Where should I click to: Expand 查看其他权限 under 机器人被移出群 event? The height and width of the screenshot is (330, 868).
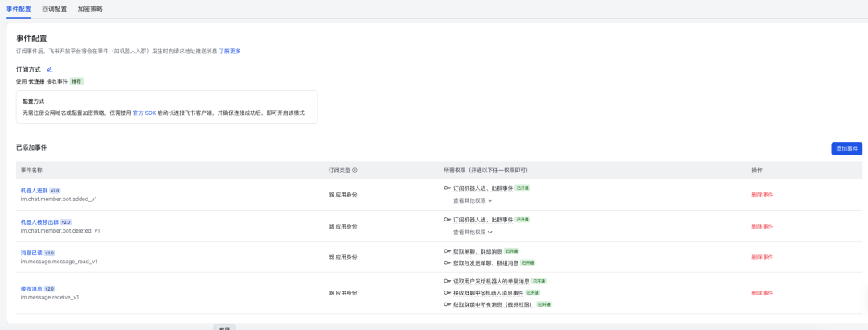click(473, 232)
